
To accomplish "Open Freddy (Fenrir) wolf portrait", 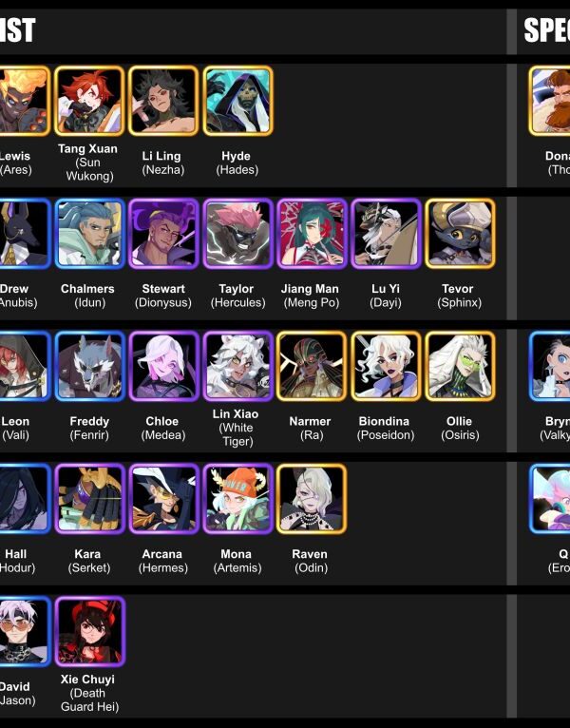I will pyautogui.click(x=89, y=366).
